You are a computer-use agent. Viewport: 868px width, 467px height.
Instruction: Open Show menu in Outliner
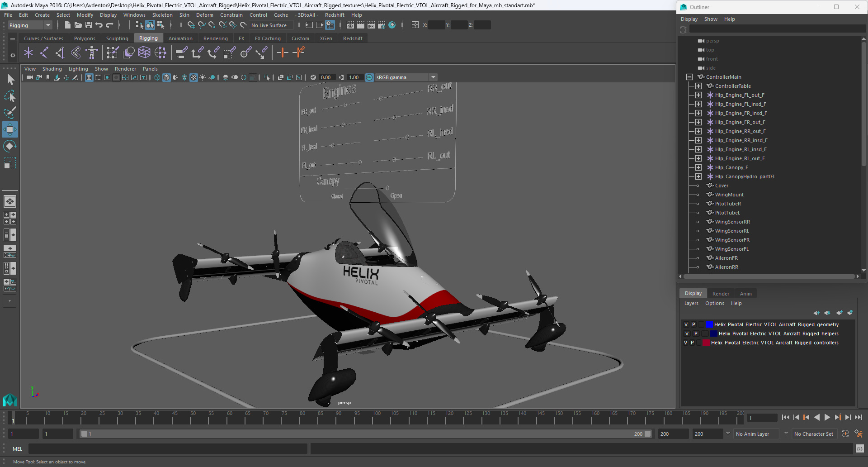click(x=711, y=19)
